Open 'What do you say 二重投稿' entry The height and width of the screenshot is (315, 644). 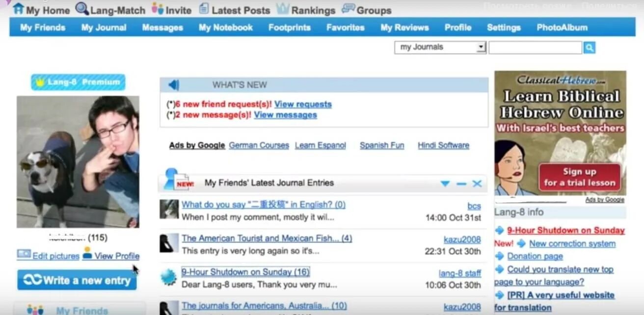click(x=264, y=205)
